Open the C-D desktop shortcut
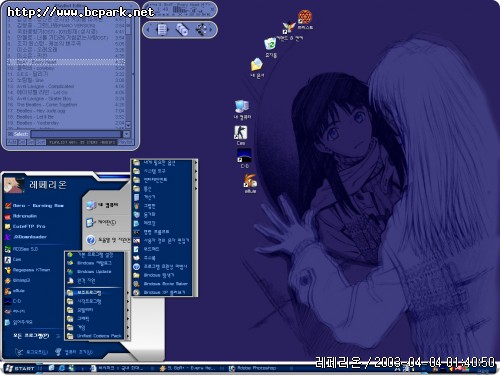500x375 pixels. [x=244, y=158]
